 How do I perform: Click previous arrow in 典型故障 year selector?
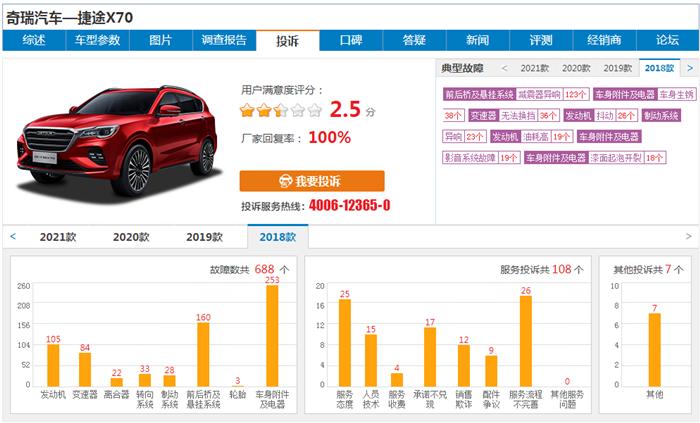(x=504, y=68)
